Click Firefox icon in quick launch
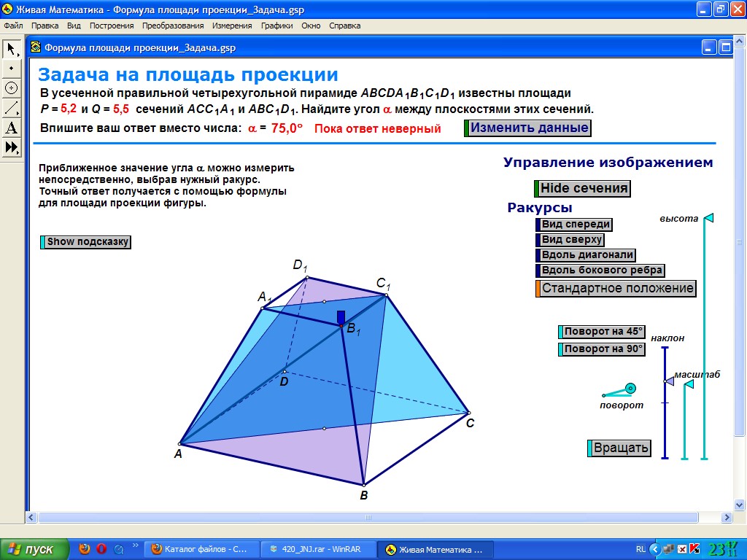This screenshot has width=747, height=560. pyautogui.click(x=85, y=549)
